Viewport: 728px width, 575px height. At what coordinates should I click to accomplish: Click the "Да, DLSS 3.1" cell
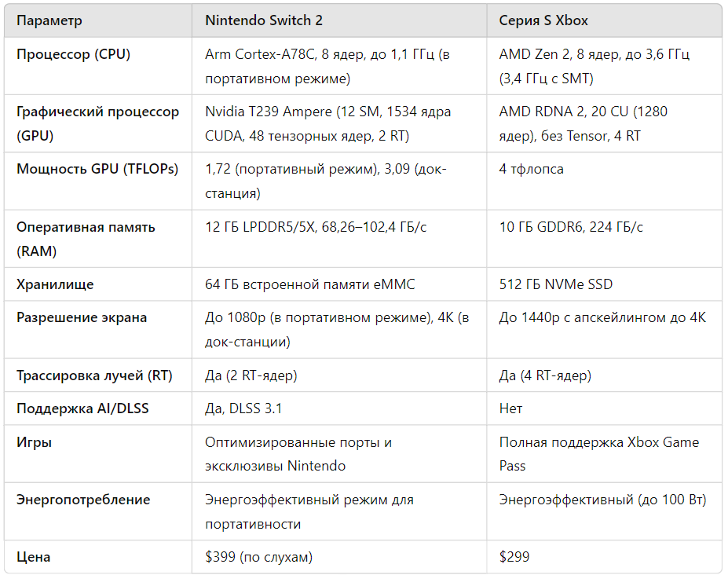tap(243, 408)
